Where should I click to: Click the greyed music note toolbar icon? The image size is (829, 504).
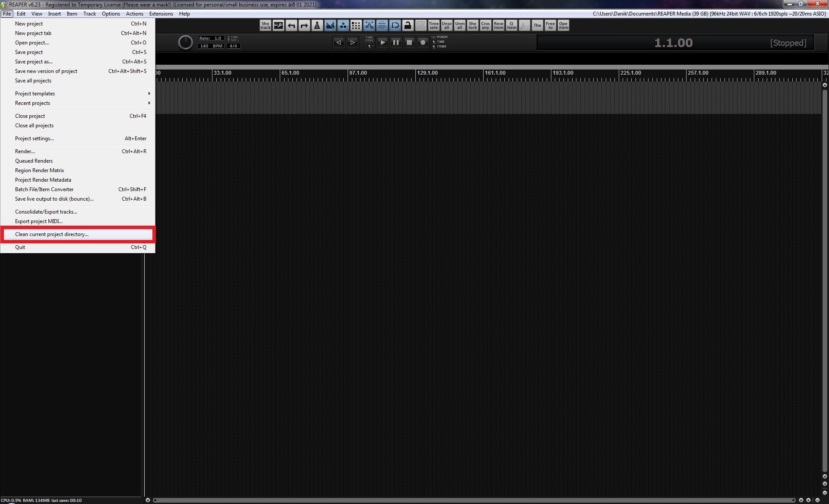524,25
